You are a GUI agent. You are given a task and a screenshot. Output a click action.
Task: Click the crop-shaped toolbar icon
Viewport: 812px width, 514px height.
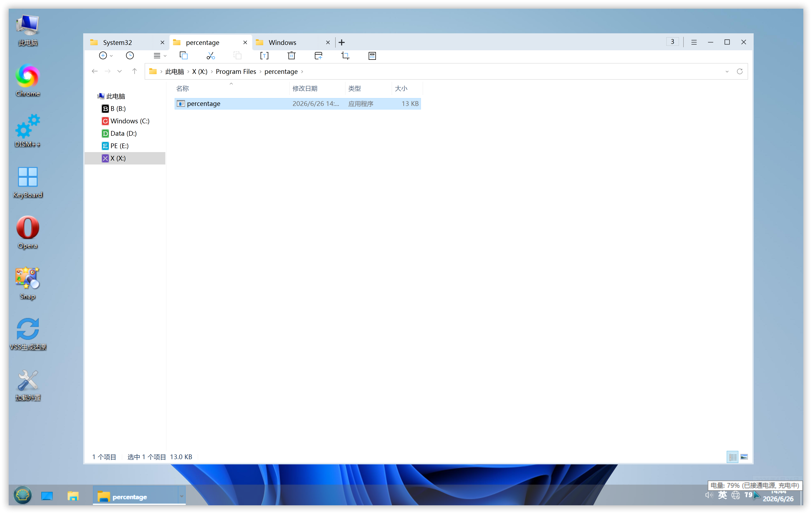(345, 56)
